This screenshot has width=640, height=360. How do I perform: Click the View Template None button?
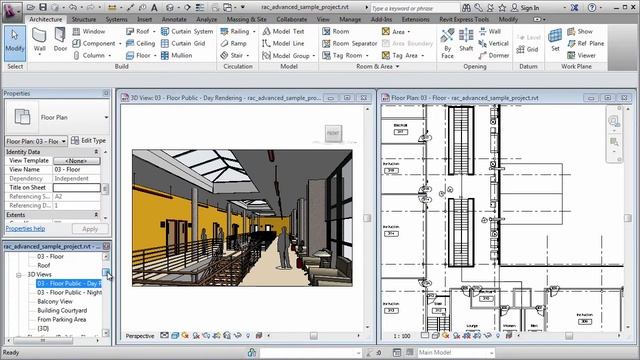click(77, 161)
